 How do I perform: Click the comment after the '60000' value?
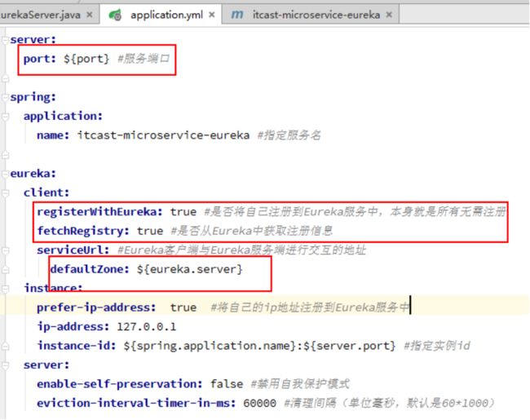click(389, 404)
